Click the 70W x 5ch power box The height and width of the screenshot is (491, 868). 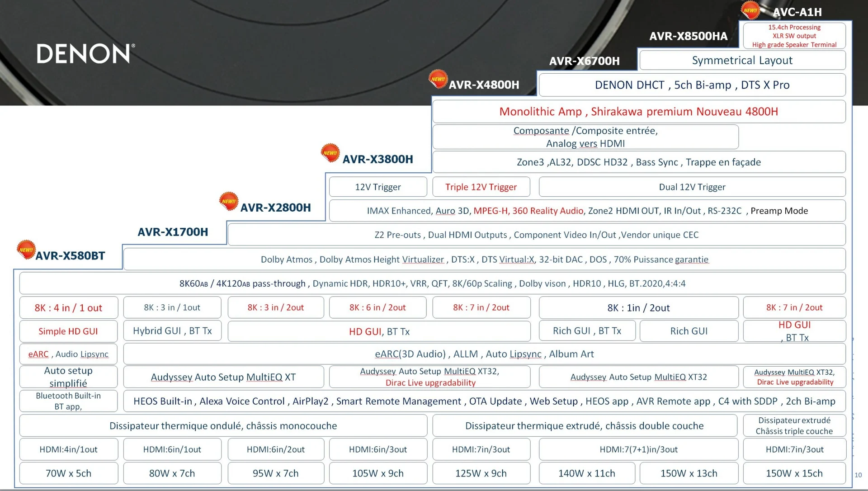click(x=68, y=473)
